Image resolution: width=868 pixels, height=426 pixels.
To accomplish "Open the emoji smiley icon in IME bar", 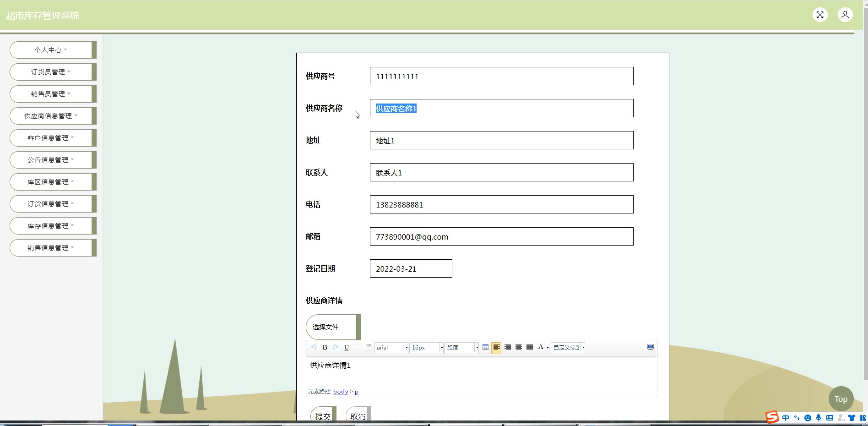I will click(808, 418).
